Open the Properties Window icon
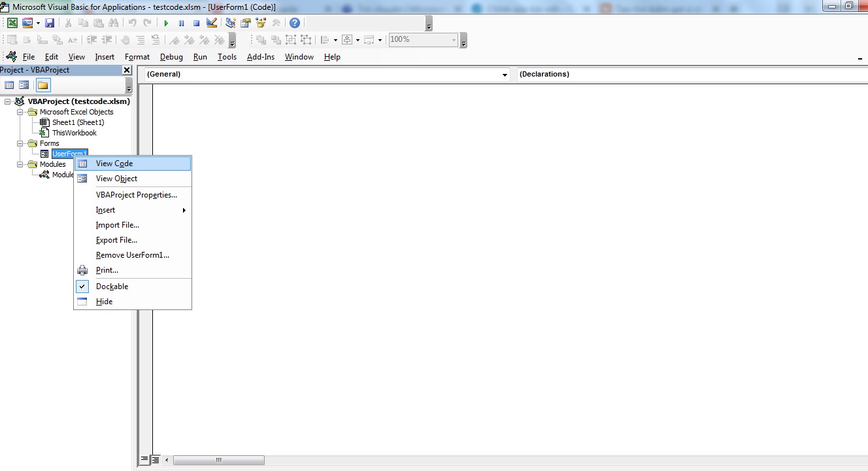The width and height of the screenshot is (868, 471). click(x=246, y=23)
